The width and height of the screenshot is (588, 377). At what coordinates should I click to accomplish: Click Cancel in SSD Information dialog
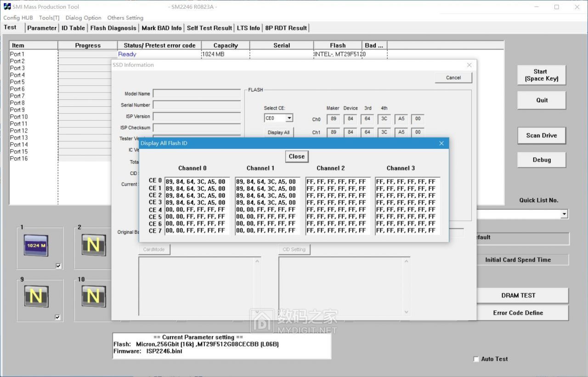[453, 78]
